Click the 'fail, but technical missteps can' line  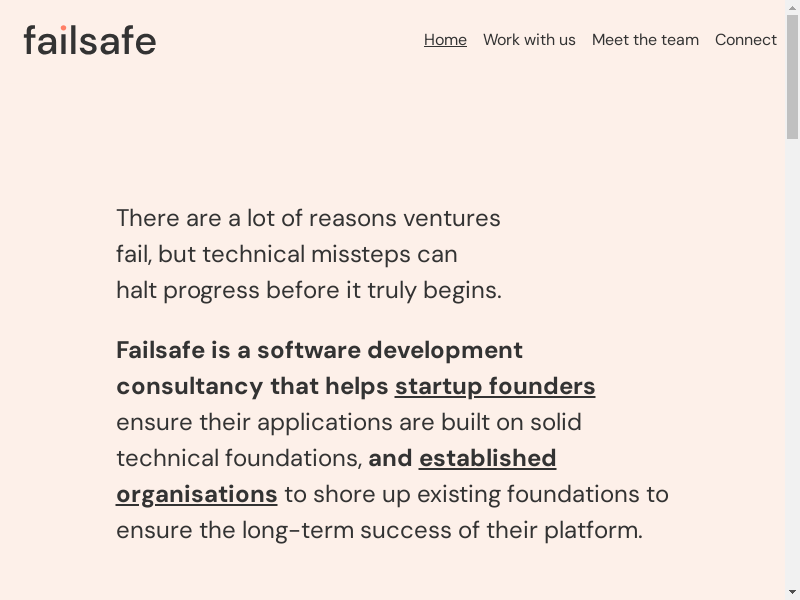pos(286,254)
